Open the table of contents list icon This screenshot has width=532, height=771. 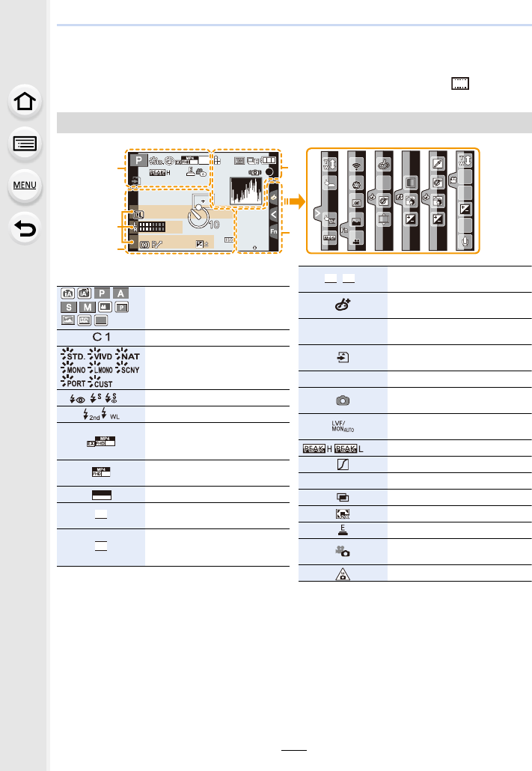(x=25, y=144)
